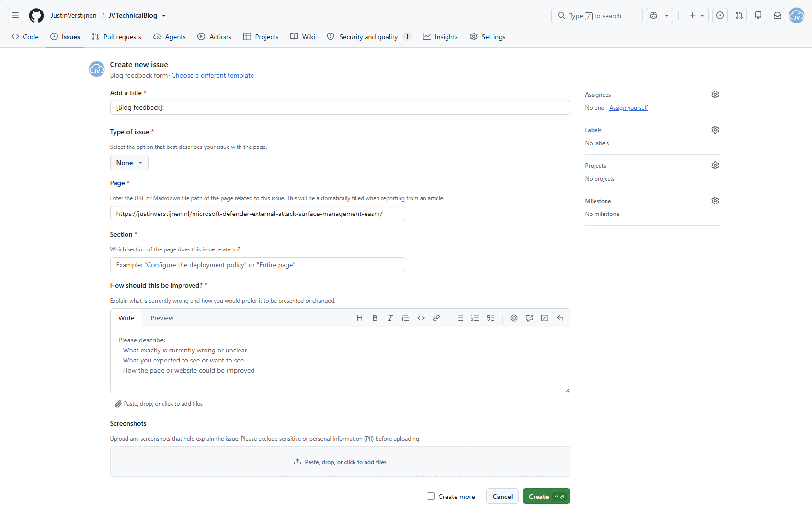Screen dimensions: 812x521
Task: Open the Projects tab
Action: coord(261,37)
